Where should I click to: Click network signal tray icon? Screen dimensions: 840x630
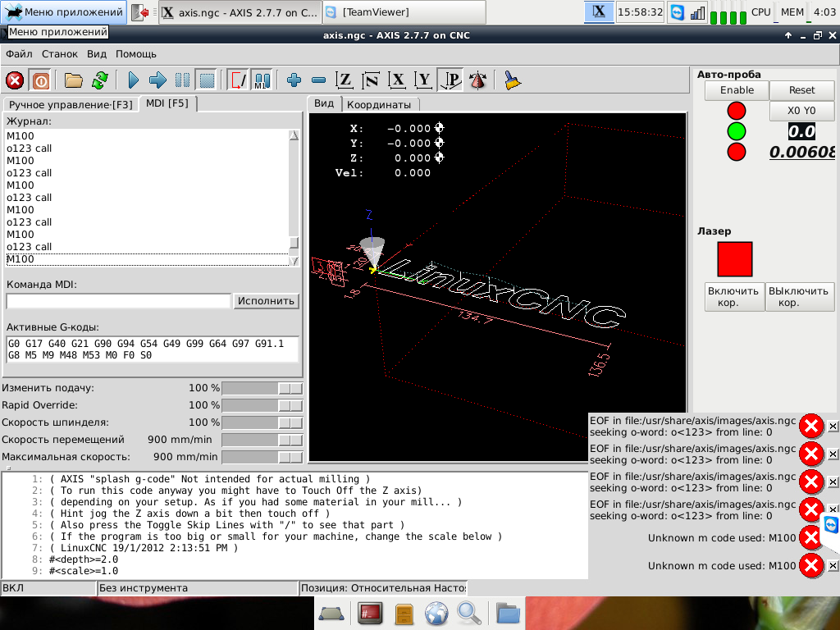point(697,11)
